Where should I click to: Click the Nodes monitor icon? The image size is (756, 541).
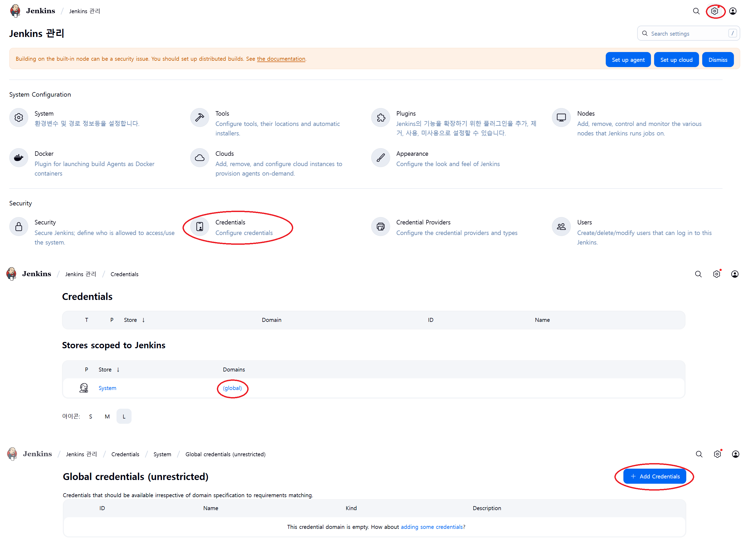[x=561, y=117]
